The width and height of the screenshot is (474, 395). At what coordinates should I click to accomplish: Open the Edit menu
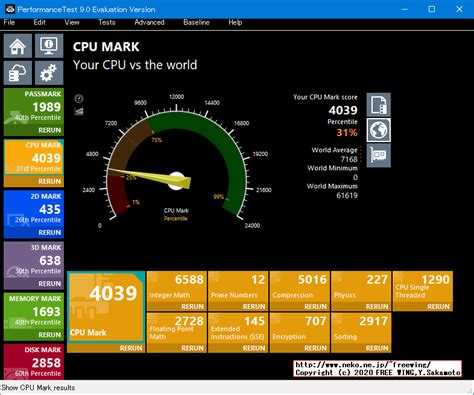pyautogui.click(x=39, y=22)
